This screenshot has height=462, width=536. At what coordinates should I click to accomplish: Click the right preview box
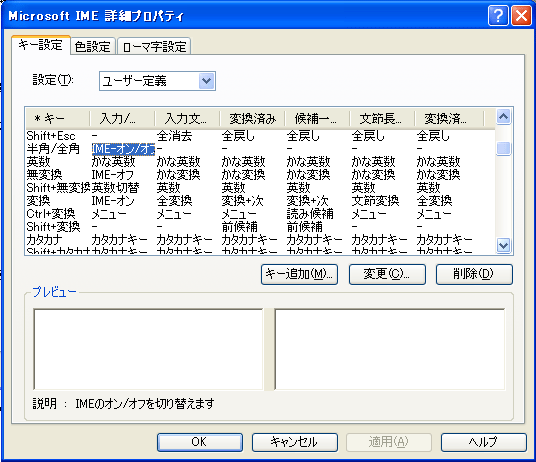click(390, 349)
